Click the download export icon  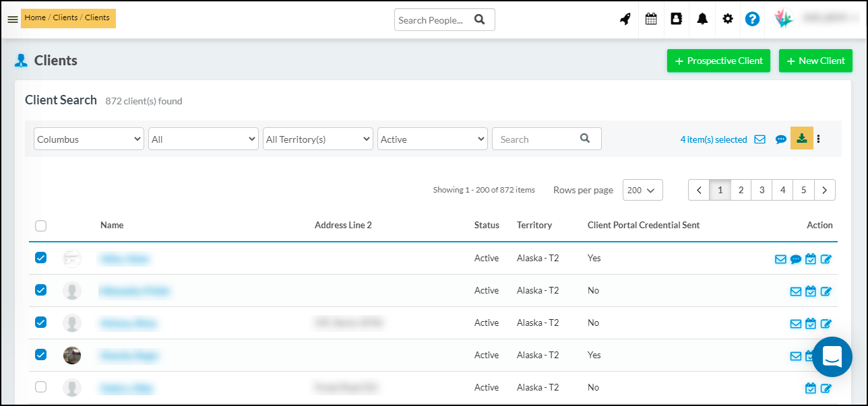pyautogui.click(x=801, y=139)
